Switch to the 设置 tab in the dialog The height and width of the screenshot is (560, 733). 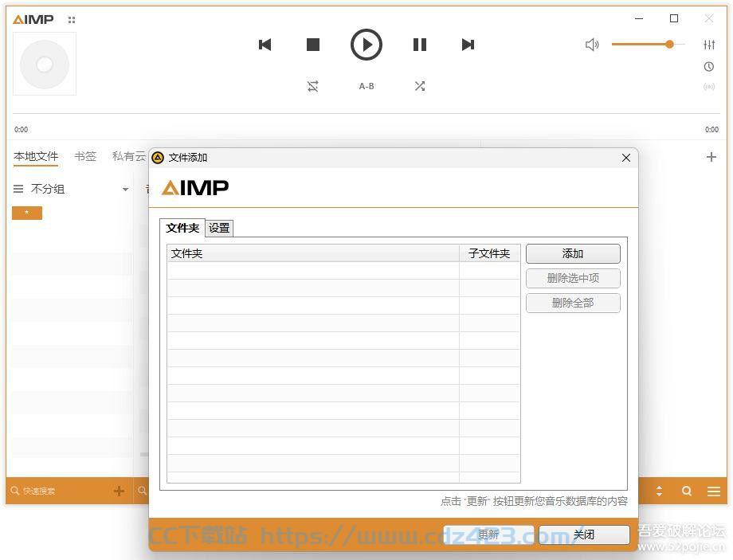pos(219,228)
